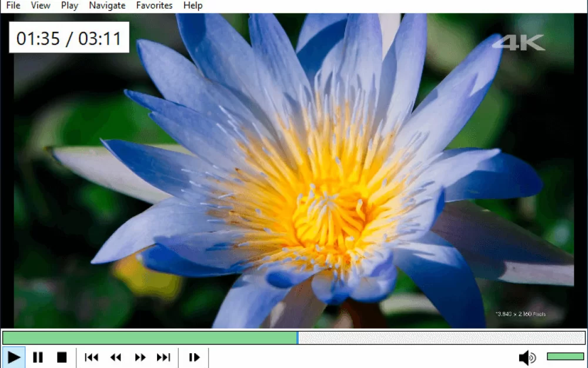Select the increase speed fast-forward icon
This screenshot has width=588, height=368.
pos(141,357)
